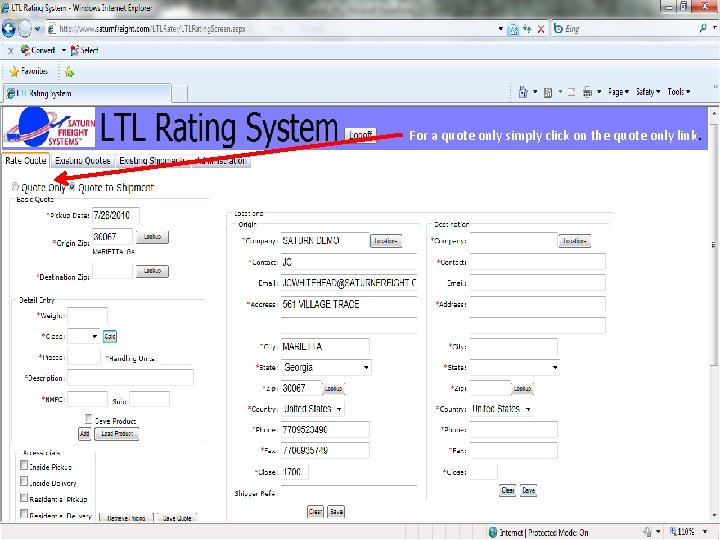Click the Origin Contact field showing JC
The width and height of the screenshot is (720, 540).
349,262
